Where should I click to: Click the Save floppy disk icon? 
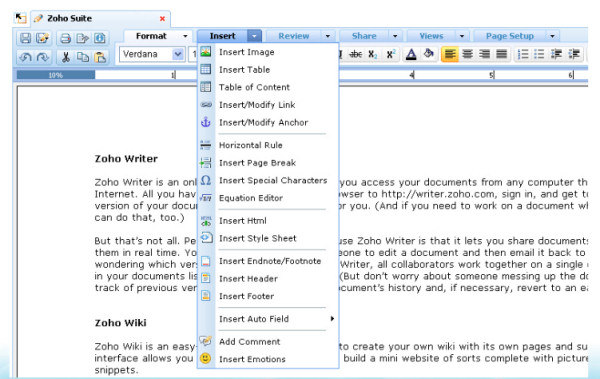coord(26,38)
